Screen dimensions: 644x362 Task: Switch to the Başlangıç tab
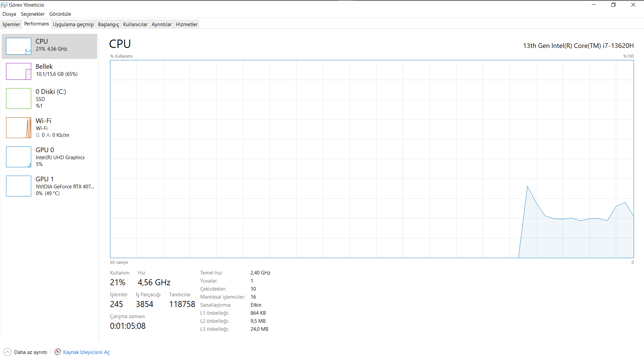(x=108, y=24)
